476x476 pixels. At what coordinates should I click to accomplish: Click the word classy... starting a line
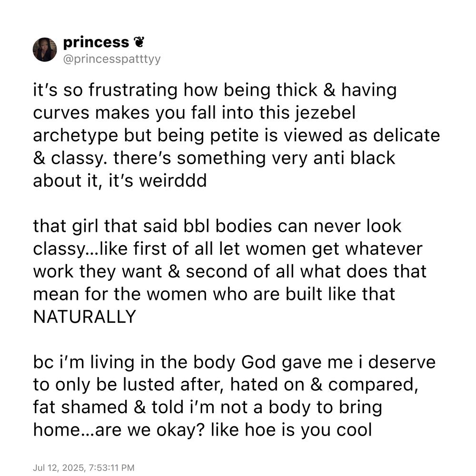[x=63, y=249]
